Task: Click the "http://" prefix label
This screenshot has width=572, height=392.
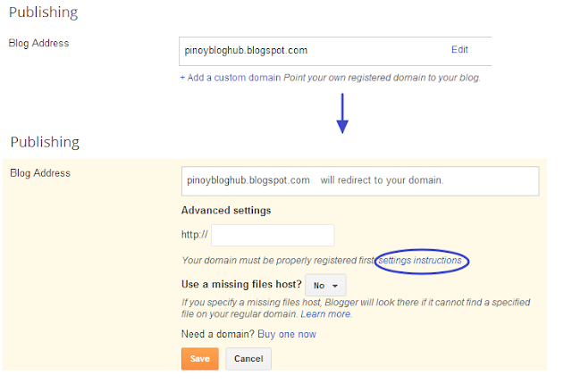Action: [194, 236]
